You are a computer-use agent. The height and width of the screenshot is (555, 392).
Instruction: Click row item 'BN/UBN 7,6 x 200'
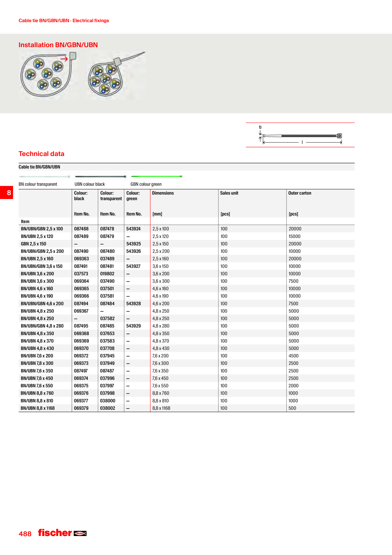click(x=37, y=356)
